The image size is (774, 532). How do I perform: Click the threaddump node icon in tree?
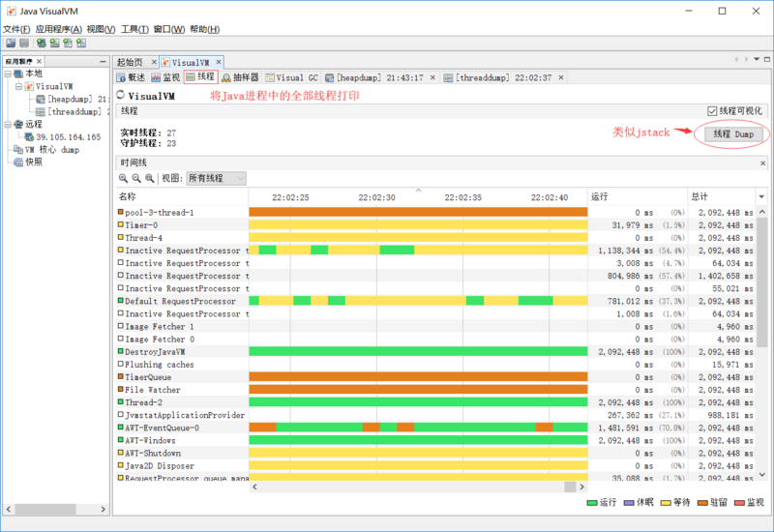(41, 112)
